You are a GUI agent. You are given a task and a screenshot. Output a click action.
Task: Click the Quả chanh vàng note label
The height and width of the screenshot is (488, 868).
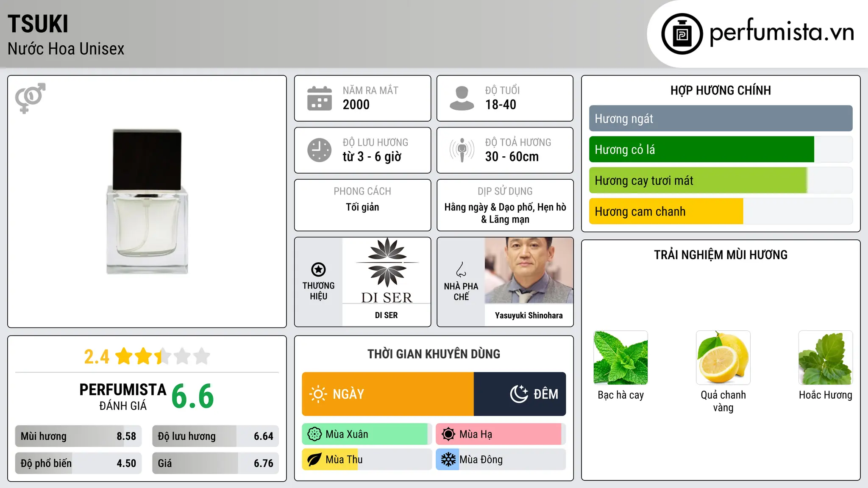(x=723, y=401)
